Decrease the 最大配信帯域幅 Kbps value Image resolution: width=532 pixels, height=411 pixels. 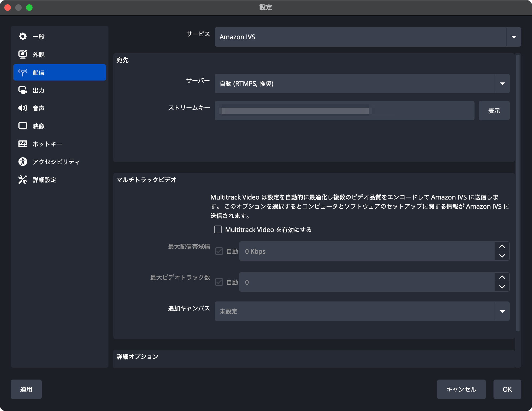502,256
